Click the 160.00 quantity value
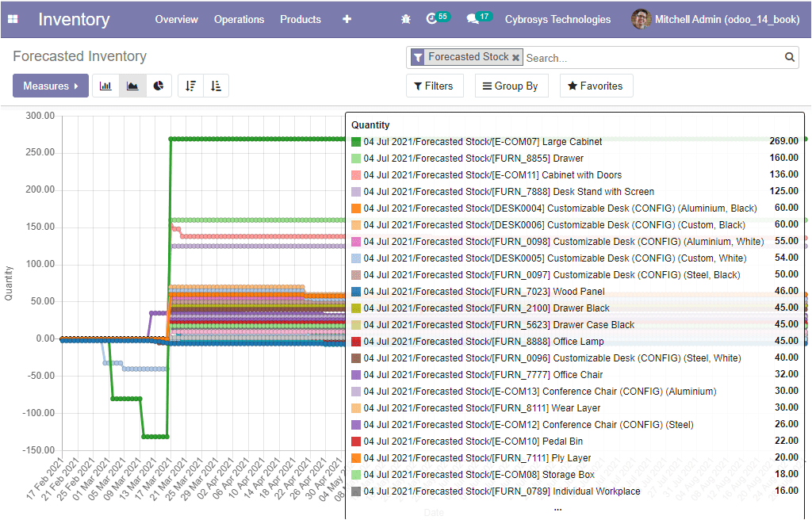The image size is (812, 520). (x=784, y=158)
